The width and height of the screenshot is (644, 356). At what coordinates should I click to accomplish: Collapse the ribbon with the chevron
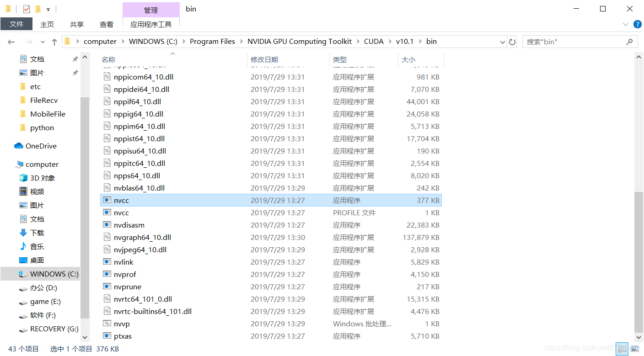(626, 24)
